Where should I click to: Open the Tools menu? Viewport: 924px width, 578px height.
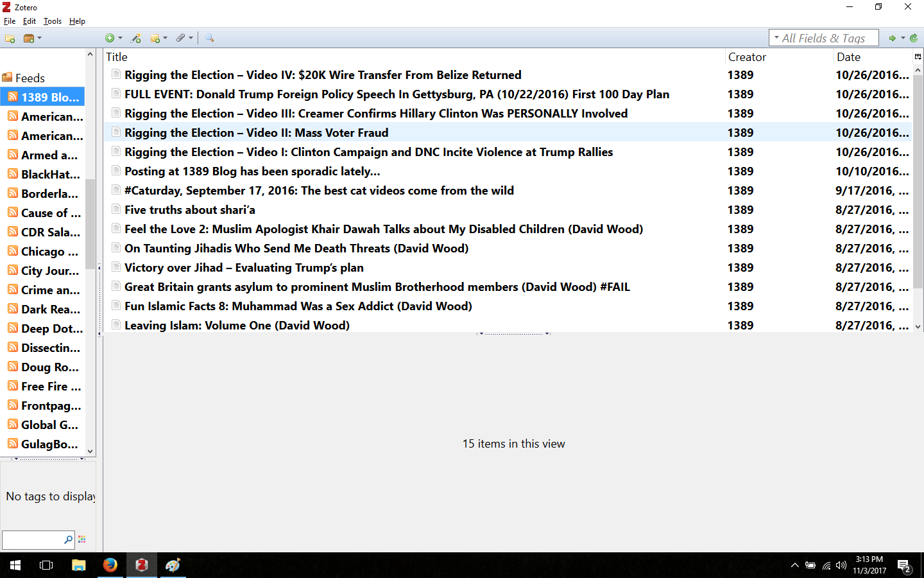(x=53, y=21)
